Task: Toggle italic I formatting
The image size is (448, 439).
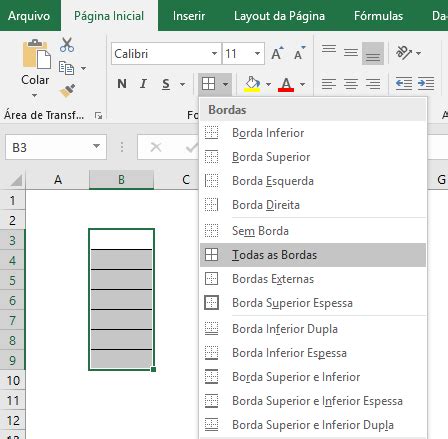Action: [x=143, y=84]
